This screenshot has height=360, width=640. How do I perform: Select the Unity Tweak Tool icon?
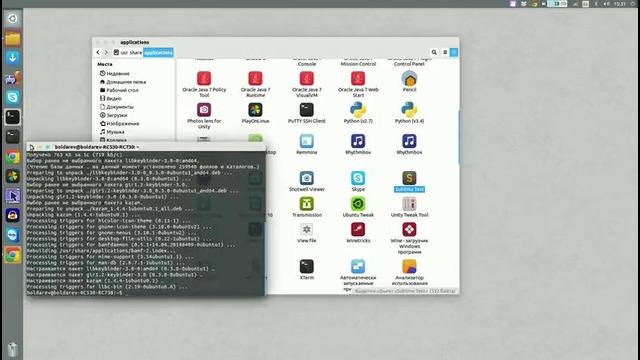tap(409, 204)
